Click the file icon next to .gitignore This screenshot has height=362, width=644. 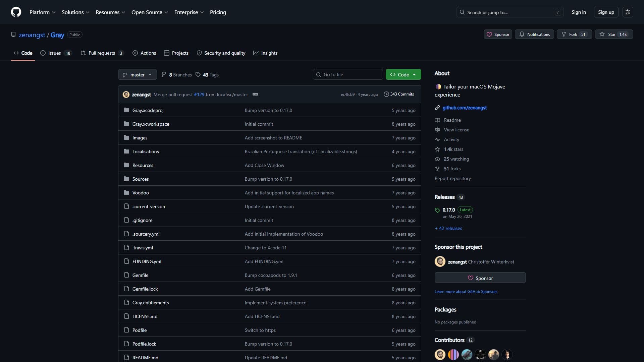[126, 220]
